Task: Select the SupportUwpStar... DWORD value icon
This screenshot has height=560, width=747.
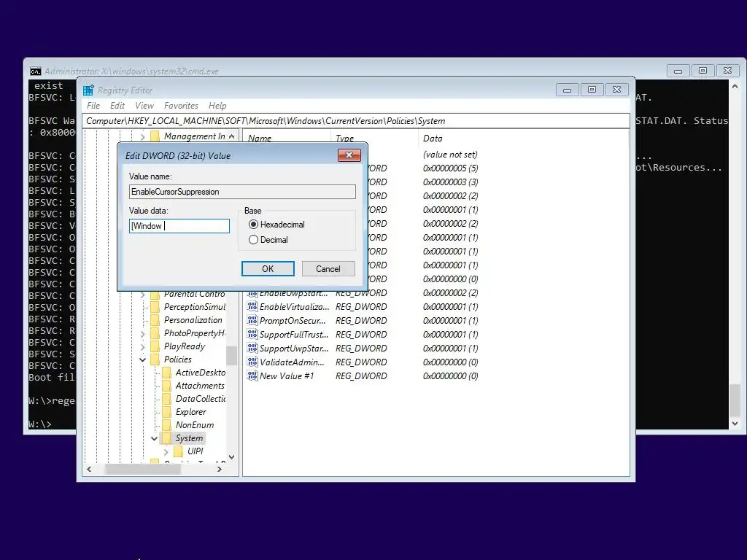Action: (252, 348)
